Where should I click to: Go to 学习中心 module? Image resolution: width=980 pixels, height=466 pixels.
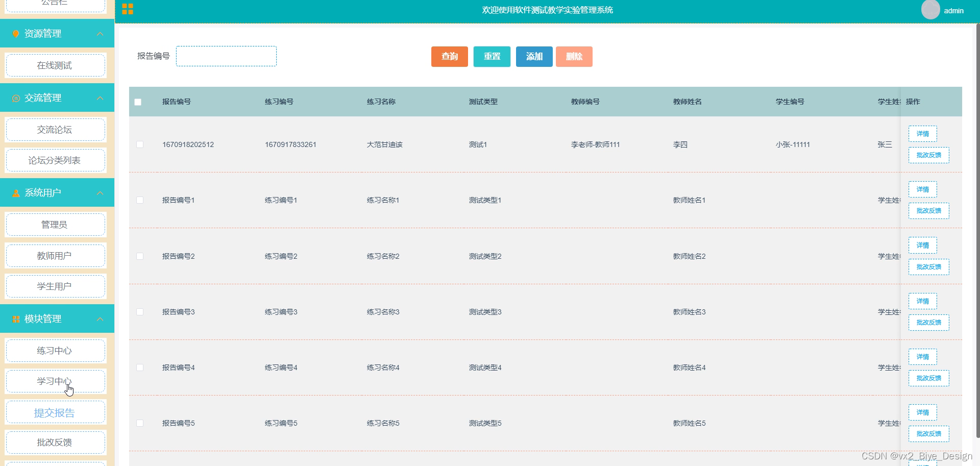tap(55, 381)
